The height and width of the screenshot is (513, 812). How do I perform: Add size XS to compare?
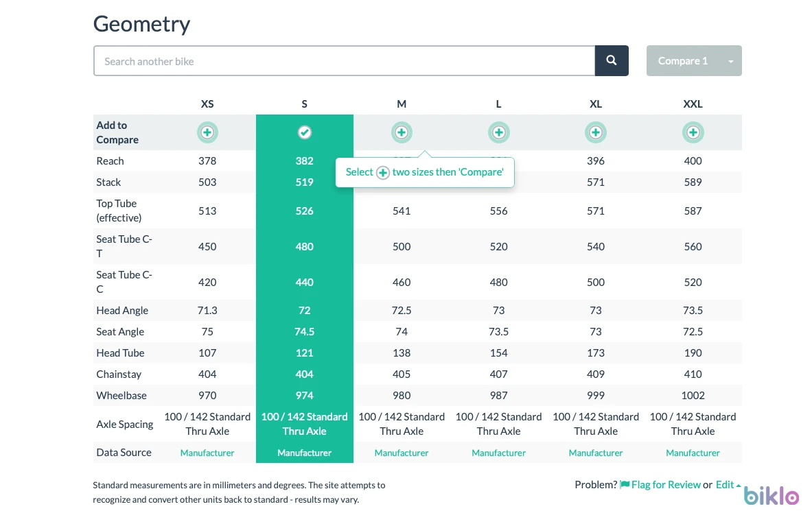(207, 132)
